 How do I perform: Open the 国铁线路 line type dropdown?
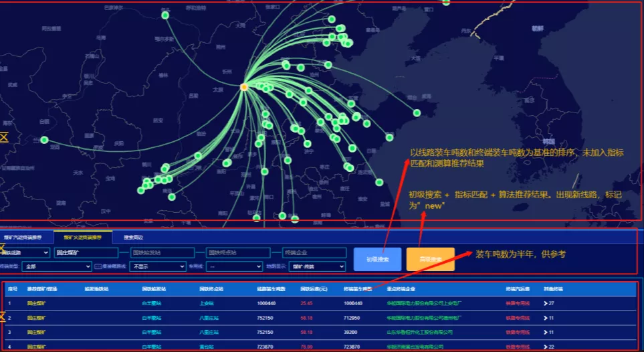(25, 252)
